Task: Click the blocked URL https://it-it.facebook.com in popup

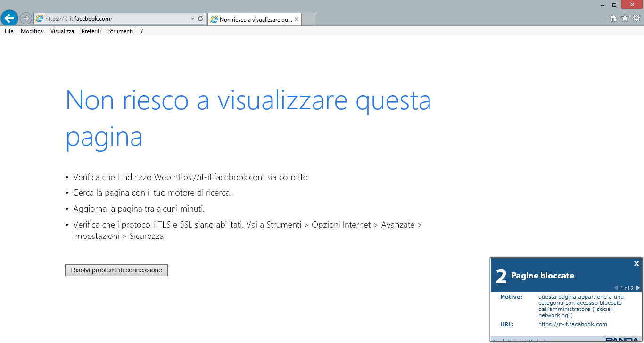Action: pos(573,324)
